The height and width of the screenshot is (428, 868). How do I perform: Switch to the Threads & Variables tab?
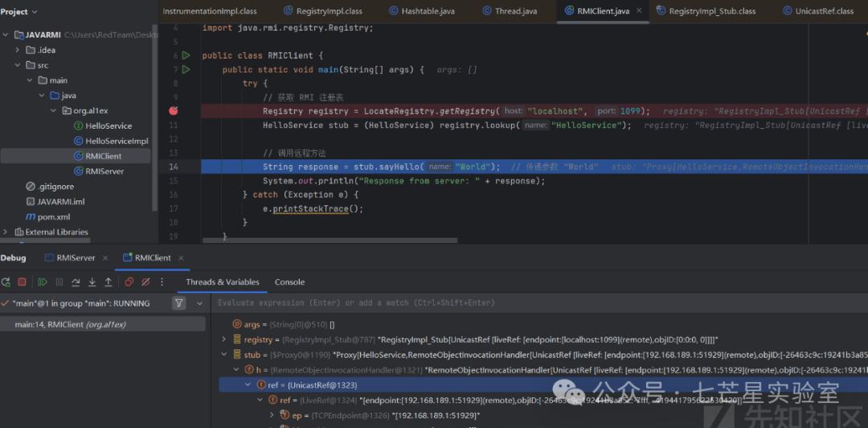pyautogui.click(x=223, y=282)
